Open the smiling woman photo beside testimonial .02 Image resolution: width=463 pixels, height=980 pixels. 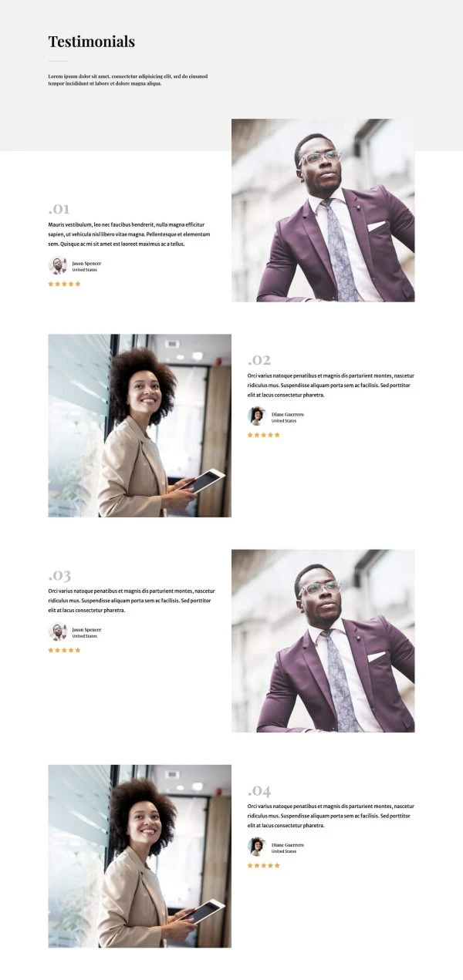coord(140,426)
